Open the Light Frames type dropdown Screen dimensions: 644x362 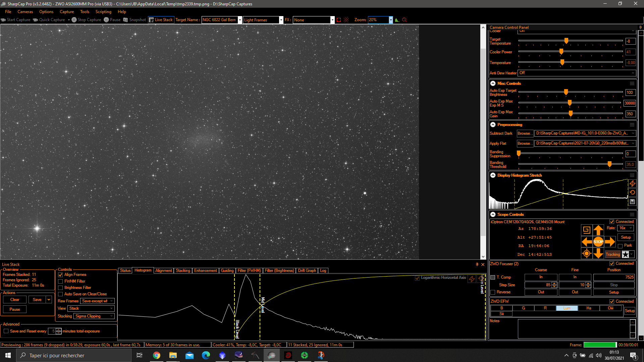281,20
